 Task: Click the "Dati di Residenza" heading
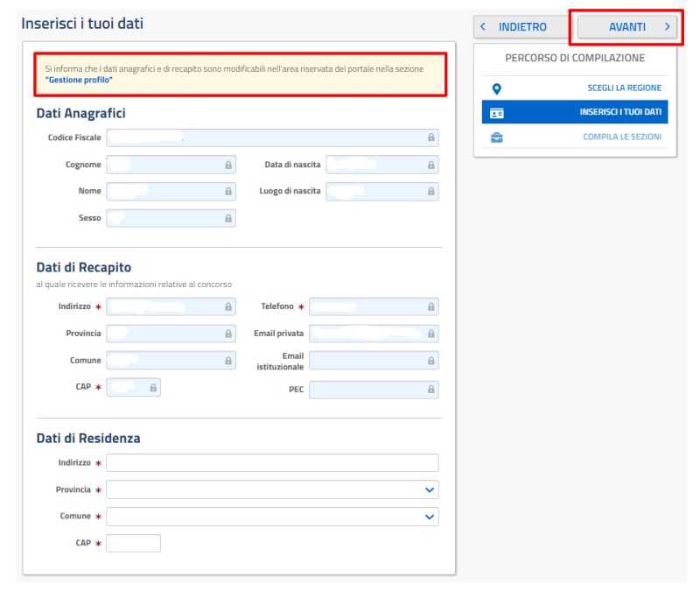point(88,439)
